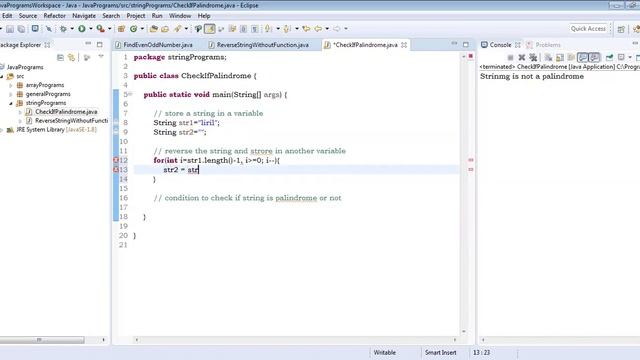This screenshot has width=640, height=360.
Task: Collapse the stringPrograms package
Action: point(11,103)
